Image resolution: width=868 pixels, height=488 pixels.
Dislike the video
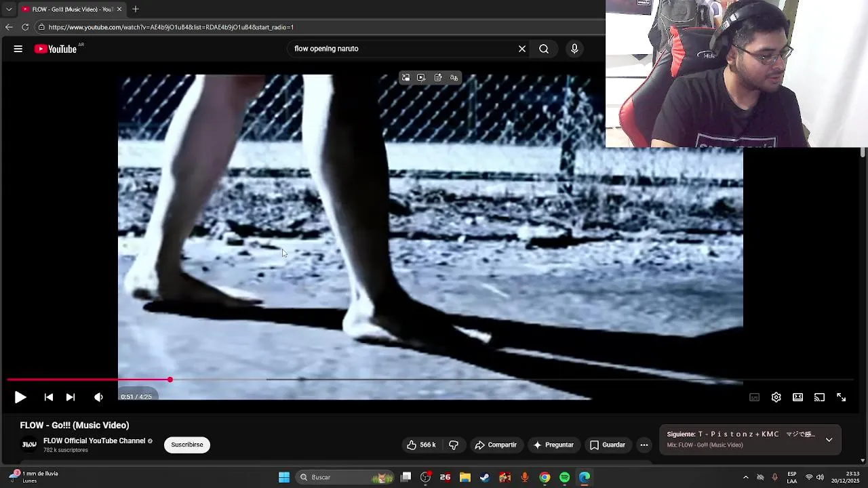454,445
